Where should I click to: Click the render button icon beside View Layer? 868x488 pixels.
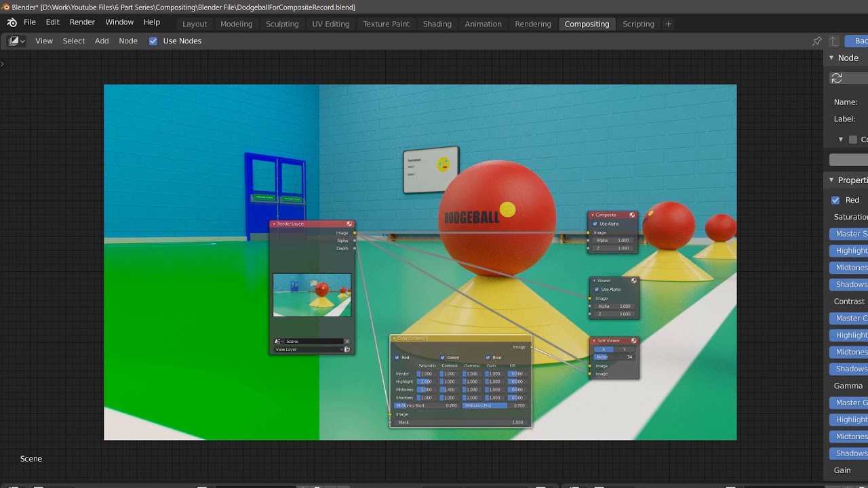point(347,350)
